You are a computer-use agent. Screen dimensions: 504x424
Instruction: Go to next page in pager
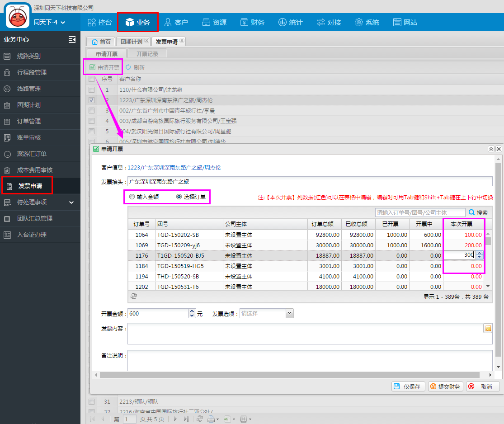(x=175, y=419)
